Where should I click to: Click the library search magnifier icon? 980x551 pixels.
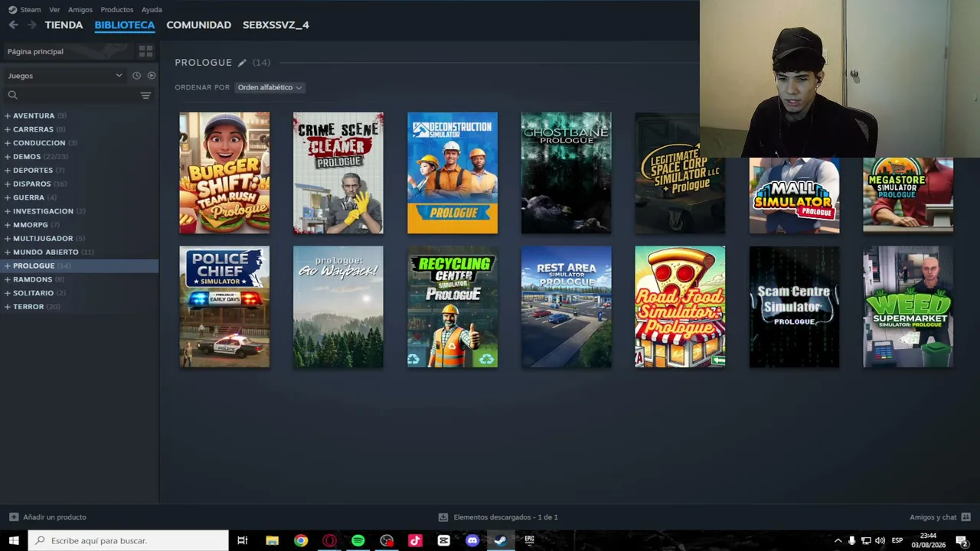[x=12, y=95]
